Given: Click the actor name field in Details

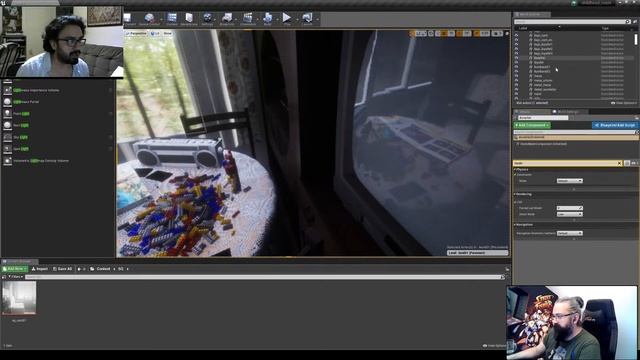Looking at the screenshot, I should coord(543,118).
